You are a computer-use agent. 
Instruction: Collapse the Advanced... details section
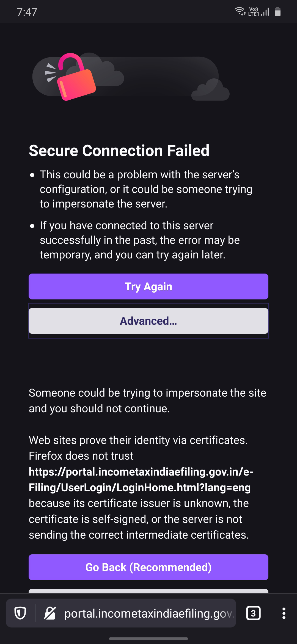(148, 321)
